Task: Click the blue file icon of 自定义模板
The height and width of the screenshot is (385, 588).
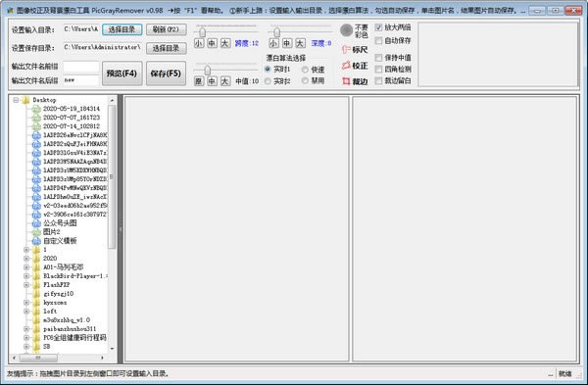Action: pos(36,241)
